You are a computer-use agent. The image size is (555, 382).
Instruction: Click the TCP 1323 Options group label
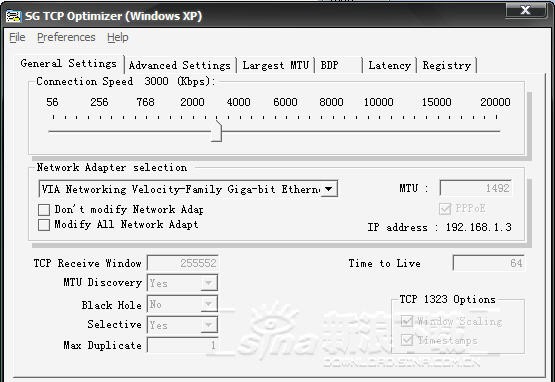coord(447,300)
